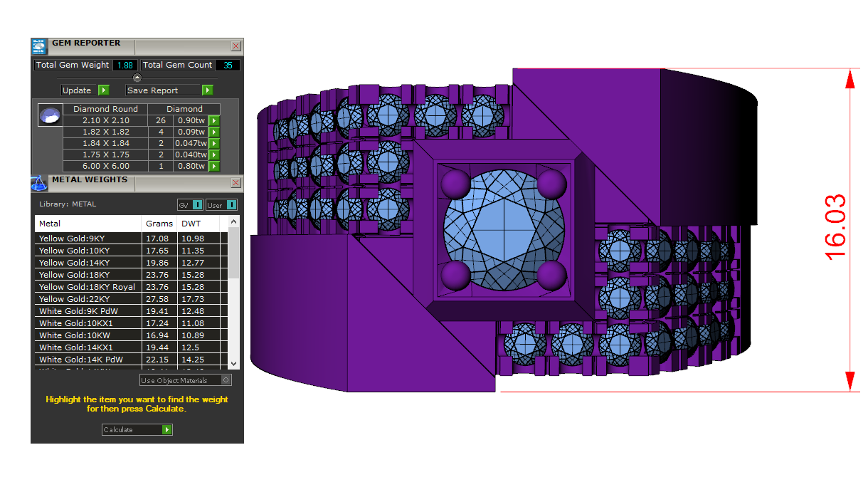Click the Gem Reporter panel icon
Image resolution: width=868 pixels, height=492 pixels.
(39, 46)
